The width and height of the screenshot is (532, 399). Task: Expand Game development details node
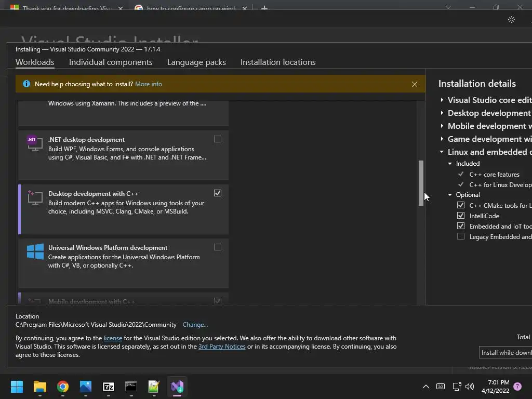[x=442, y=138]
